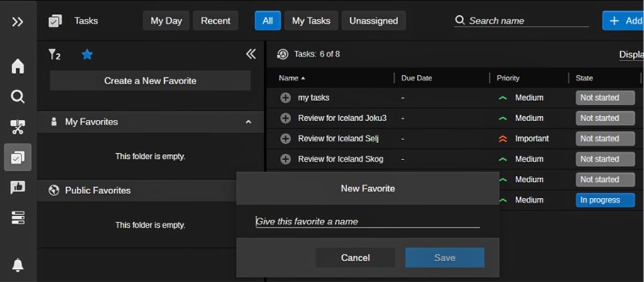Collapse the My Favorites section chevron
Viewport: 644px width, 282px height.
point(248,122)
